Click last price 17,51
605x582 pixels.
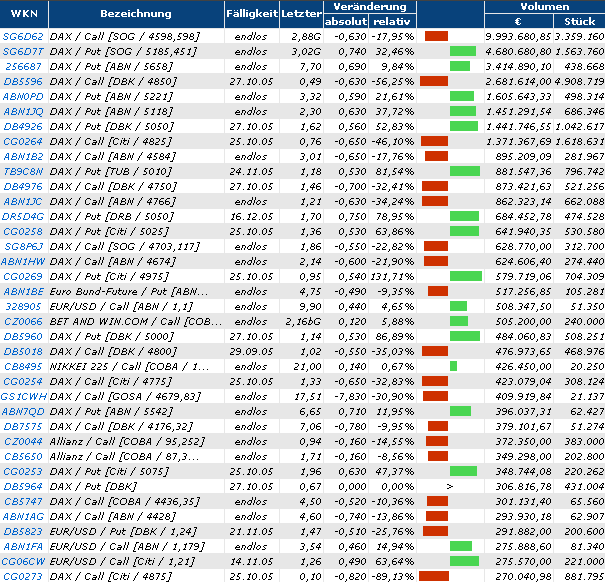coord(310,396)
